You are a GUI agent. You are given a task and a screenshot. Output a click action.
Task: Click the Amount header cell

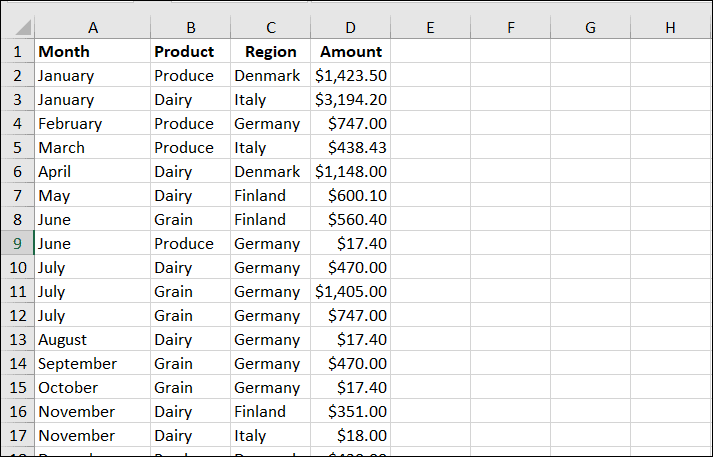(351, 51)
